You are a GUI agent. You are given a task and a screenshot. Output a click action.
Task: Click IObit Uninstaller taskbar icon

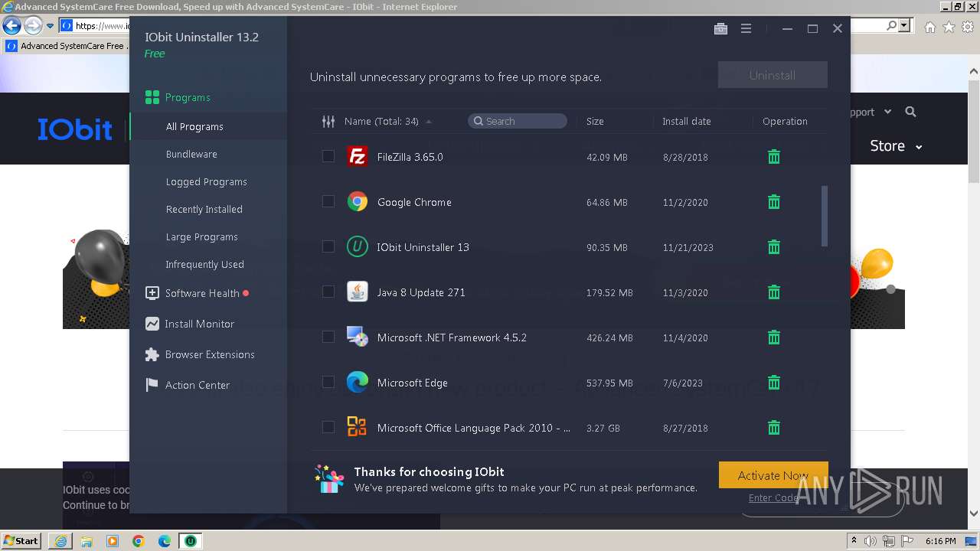pyautogui.click(x=190, y=541)
